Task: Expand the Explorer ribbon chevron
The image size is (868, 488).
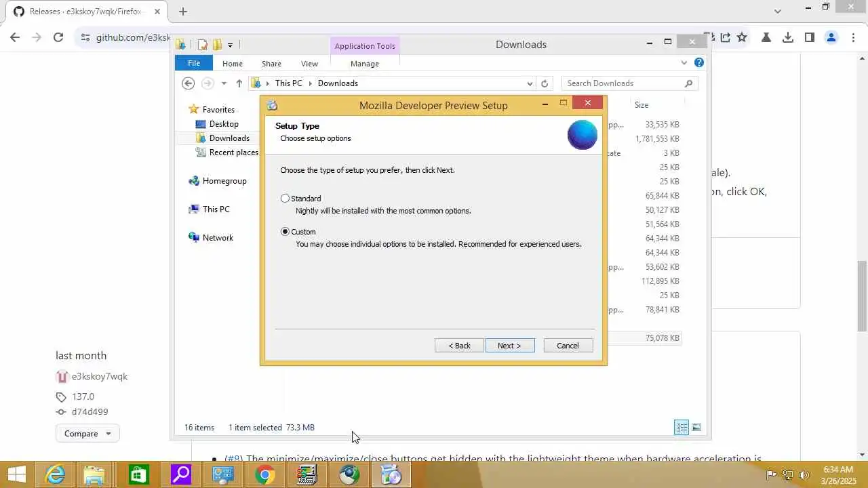Action: point(684,63)
